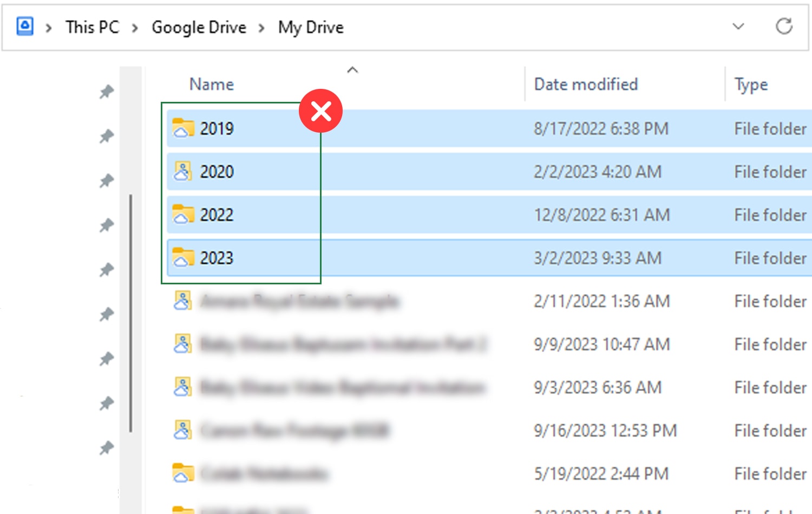The height and width of the screenshot is (514, 812).
Task: Open the address bar dropdown chevron
Action: coord(737,27)
